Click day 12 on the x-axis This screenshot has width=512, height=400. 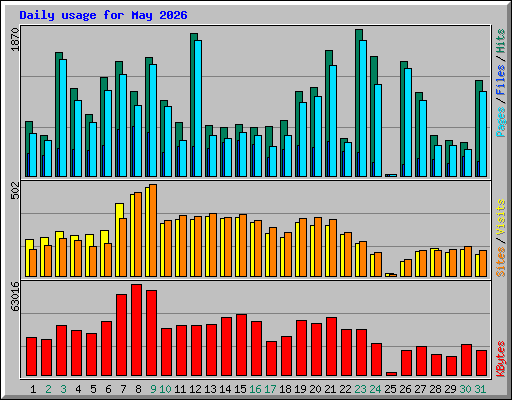pos(195,389)
